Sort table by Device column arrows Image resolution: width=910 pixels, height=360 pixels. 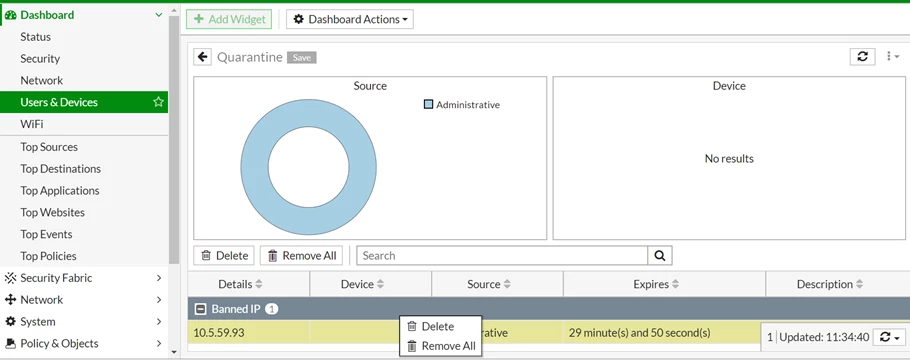point(381,285)
